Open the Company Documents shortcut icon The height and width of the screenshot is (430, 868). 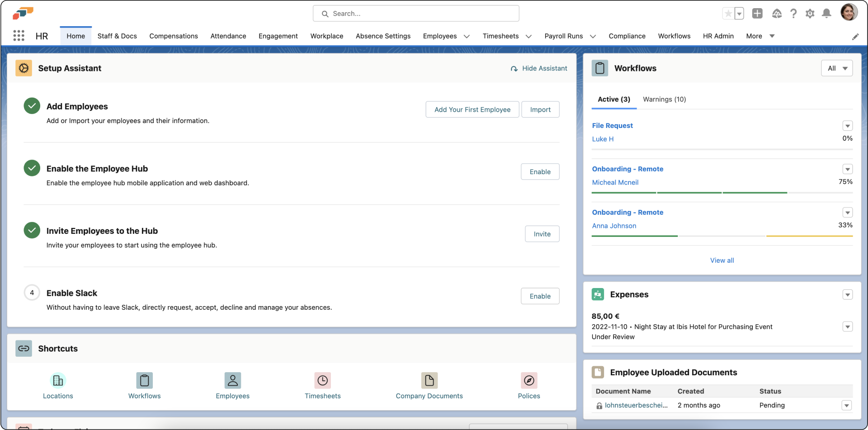pyautogui.click(x=429, y=381)
